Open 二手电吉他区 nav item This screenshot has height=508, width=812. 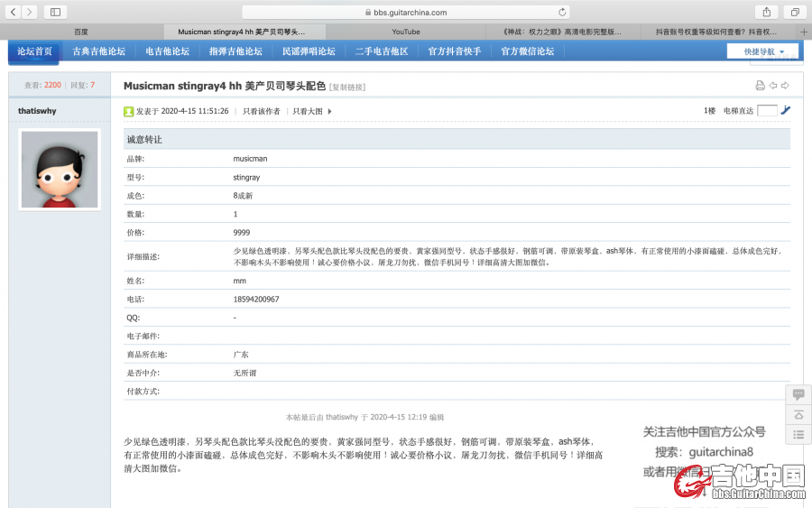tap(382, 51)
